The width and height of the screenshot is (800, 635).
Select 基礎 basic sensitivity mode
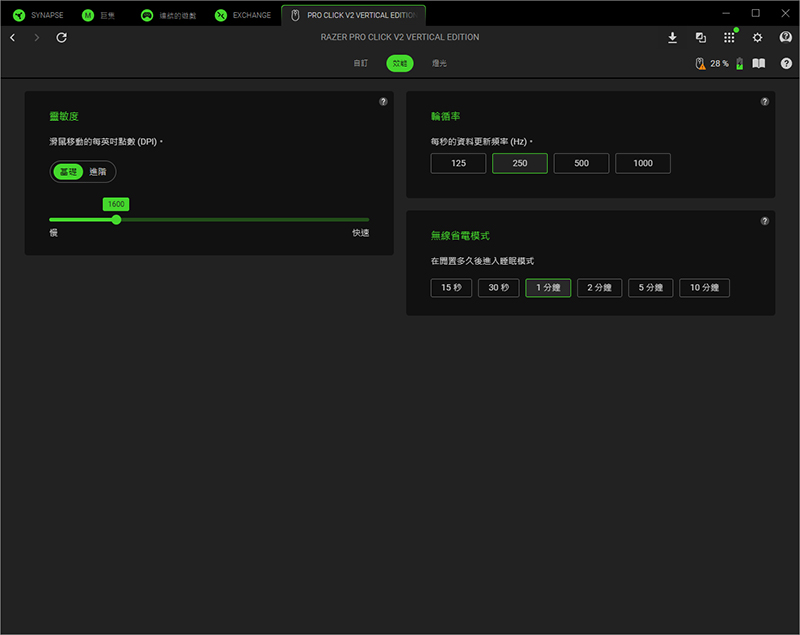tap(68, 172)
